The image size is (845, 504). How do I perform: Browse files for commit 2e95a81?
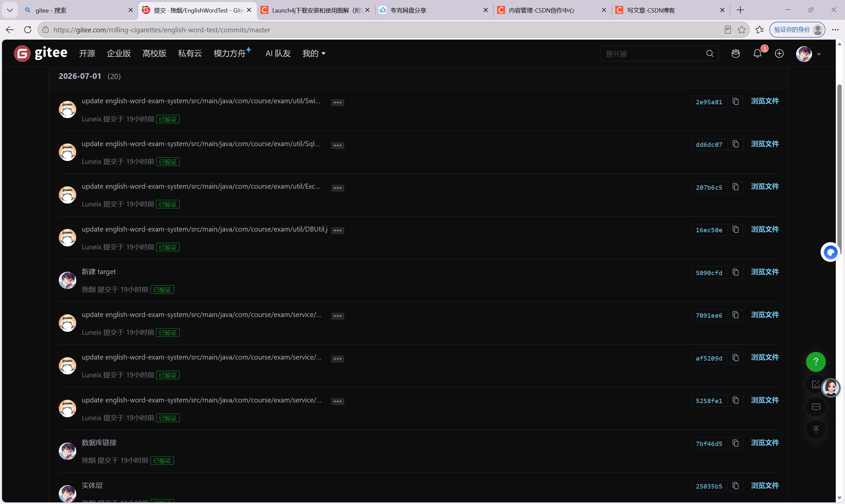(x=765, y=101)
